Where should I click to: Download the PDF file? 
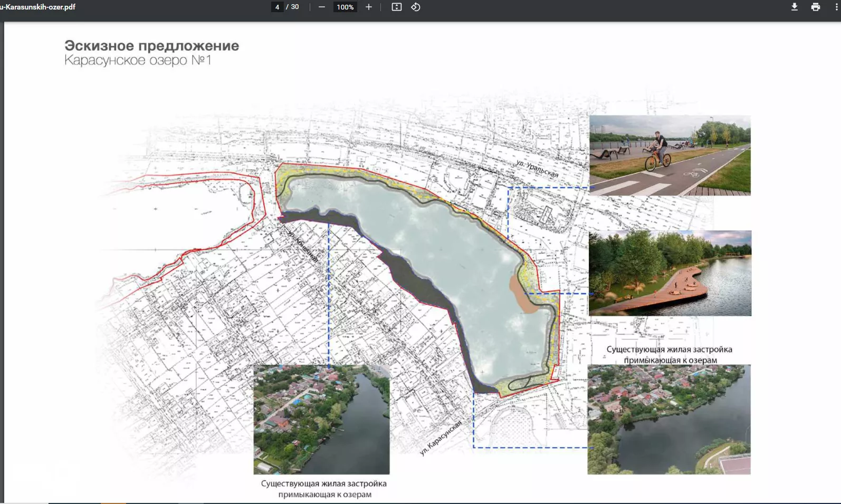[x=794, y=7]
